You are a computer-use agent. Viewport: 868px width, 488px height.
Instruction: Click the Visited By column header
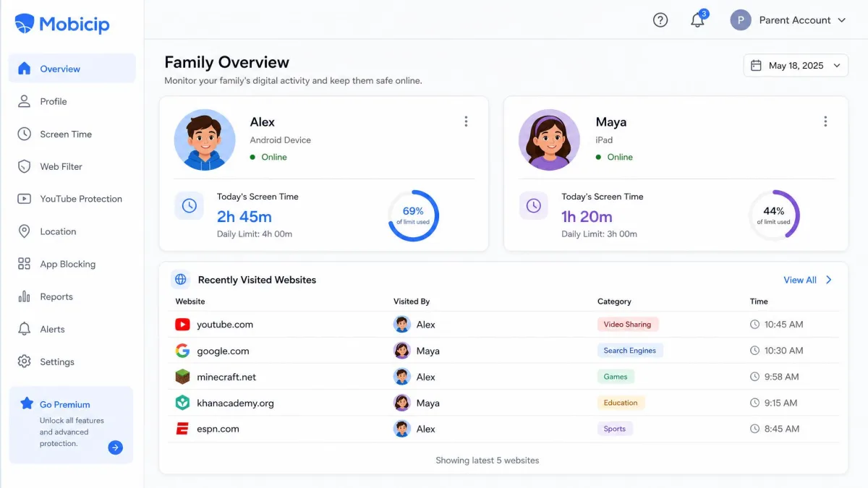[x=412, y=301]
